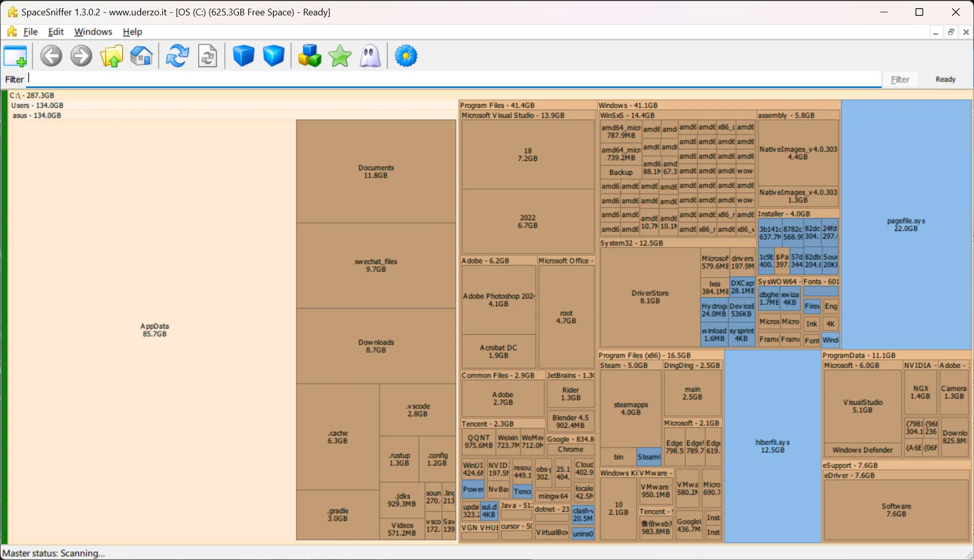
Task: Click into the Filter text field
Action: click(454, 78)
